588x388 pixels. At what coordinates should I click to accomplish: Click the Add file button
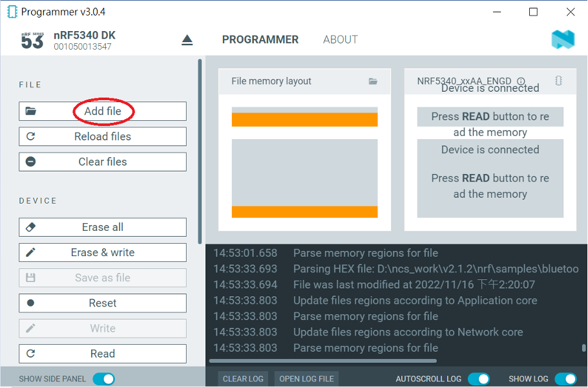[103, 111]
